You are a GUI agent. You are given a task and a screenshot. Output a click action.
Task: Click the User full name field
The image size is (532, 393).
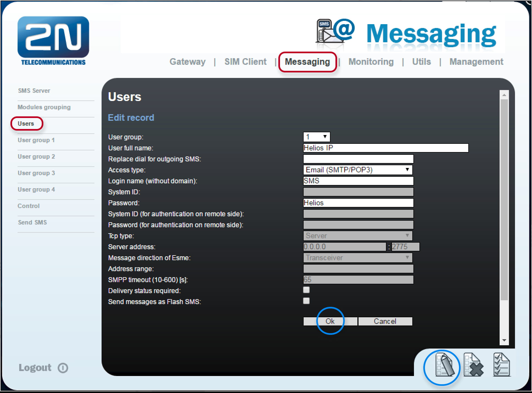386,148
